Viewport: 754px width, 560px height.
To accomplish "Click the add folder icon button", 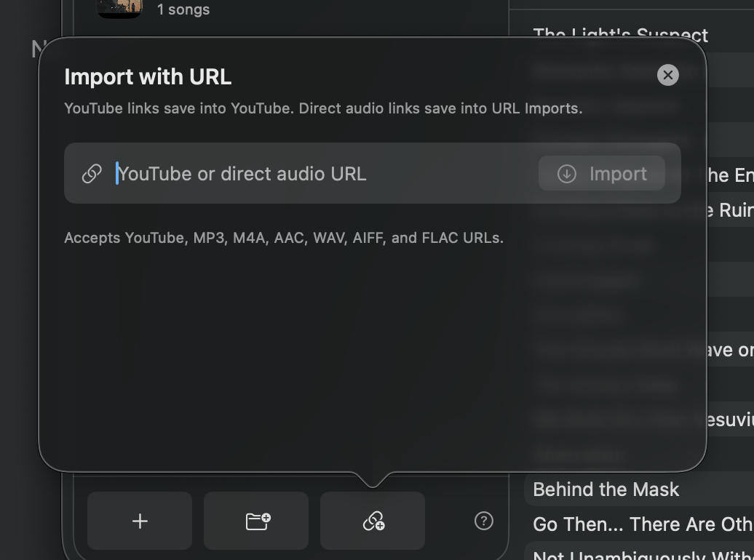I will tap(256, 521).
